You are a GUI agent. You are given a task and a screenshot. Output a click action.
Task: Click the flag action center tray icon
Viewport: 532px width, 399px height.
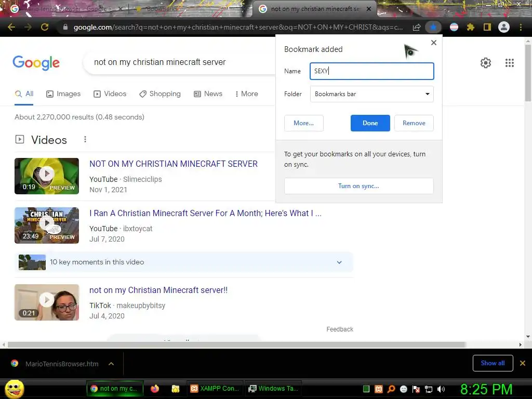point(416,389)
